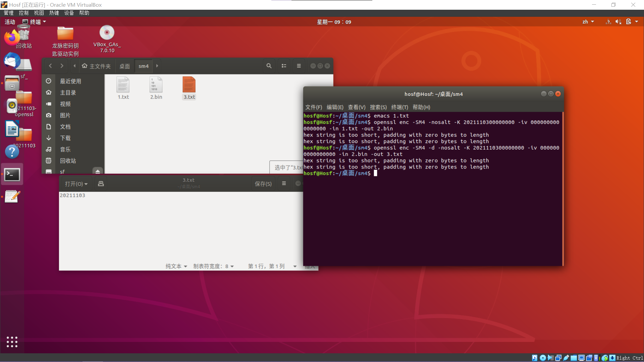Open VirtualBox 管理 menu
The image size is (644, 362).
coord(9,13)
